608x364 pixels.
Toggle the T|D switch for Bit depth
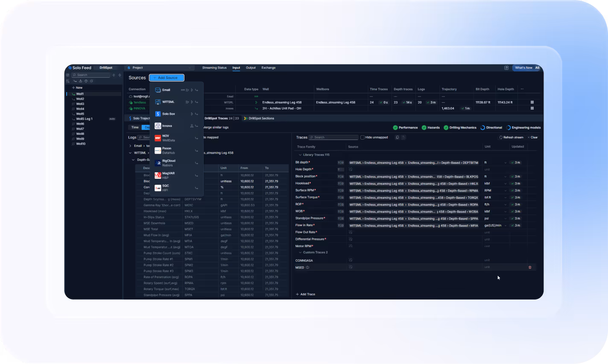(x=341, y=163)
